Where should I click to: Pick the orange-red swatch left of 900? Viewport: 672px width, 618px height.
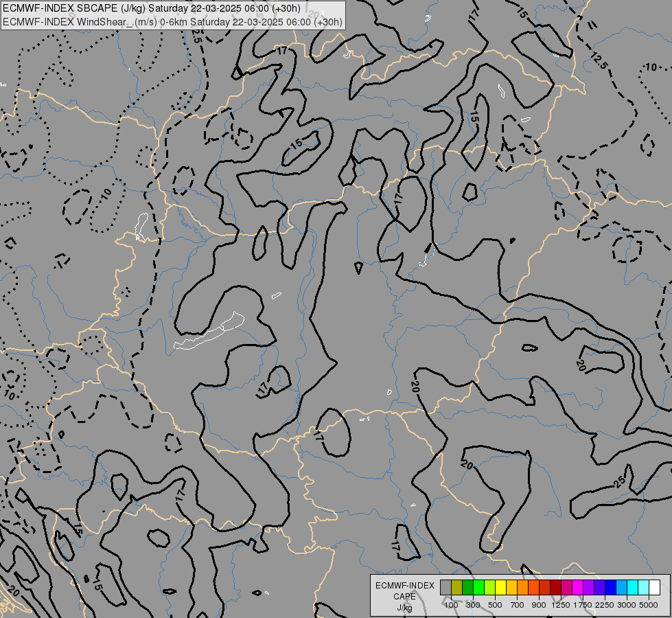tap(533, 588)
